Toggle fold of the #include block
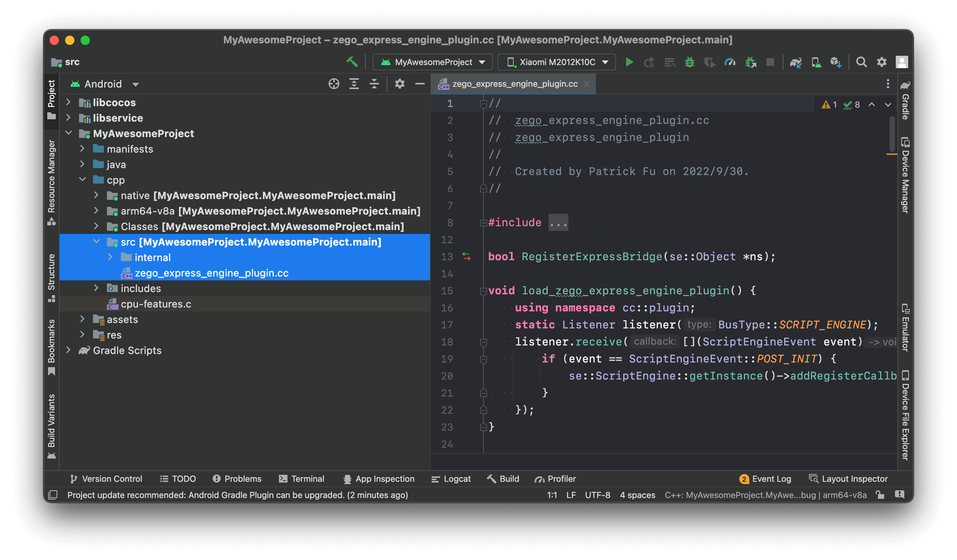The width and height of the screenshot is (957, 560). [x=483, y=223]
